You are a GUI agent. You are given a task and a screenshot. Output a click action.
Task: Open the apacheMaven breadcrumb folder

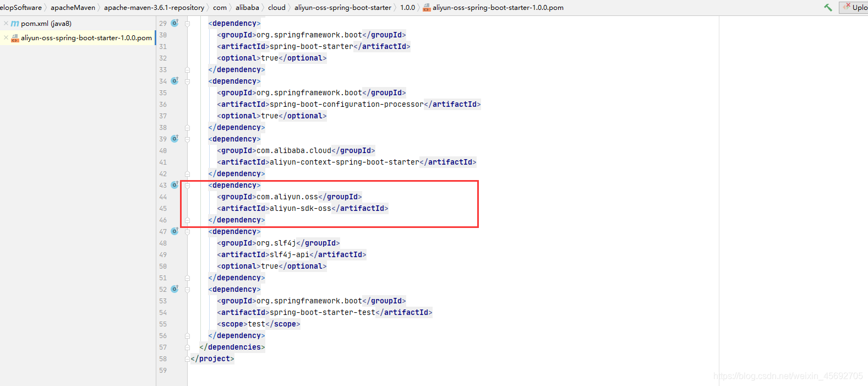(73, 8)
